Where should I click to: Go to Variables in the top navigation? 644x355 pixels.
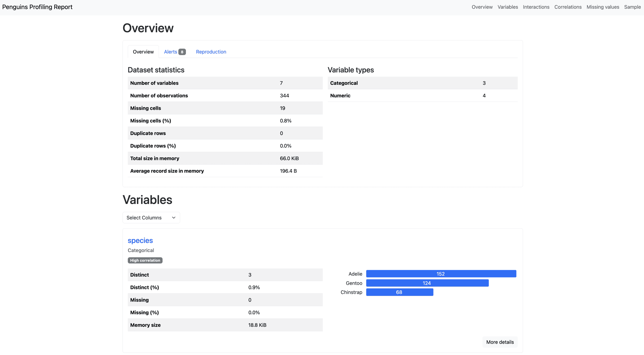point(508,7)
